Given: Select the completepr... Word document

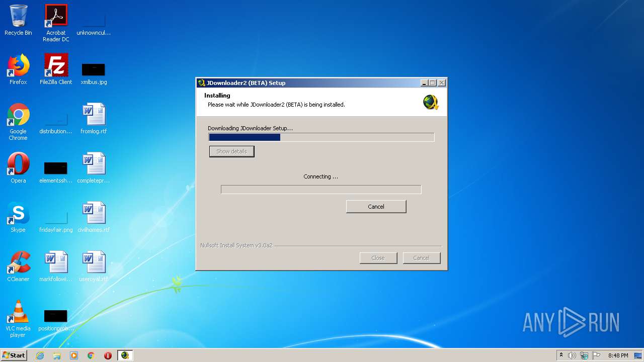Looking at the screenshot, I should click(94, 168).
